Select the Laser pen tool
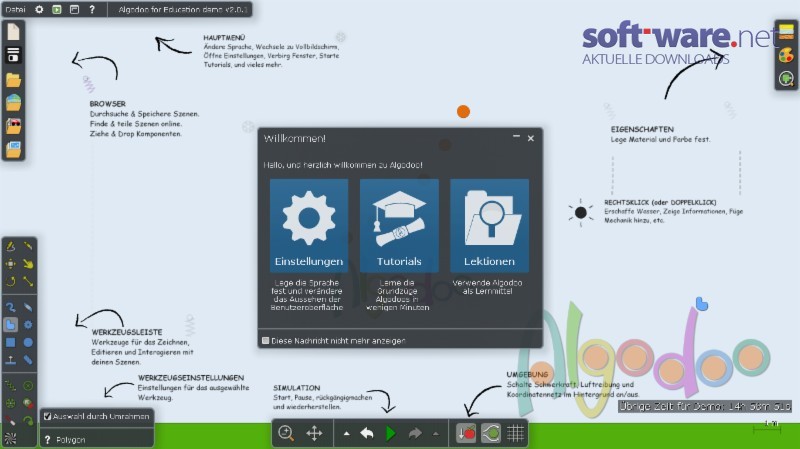The width and height of the screenshot is (800, 449). click(10, 420)
